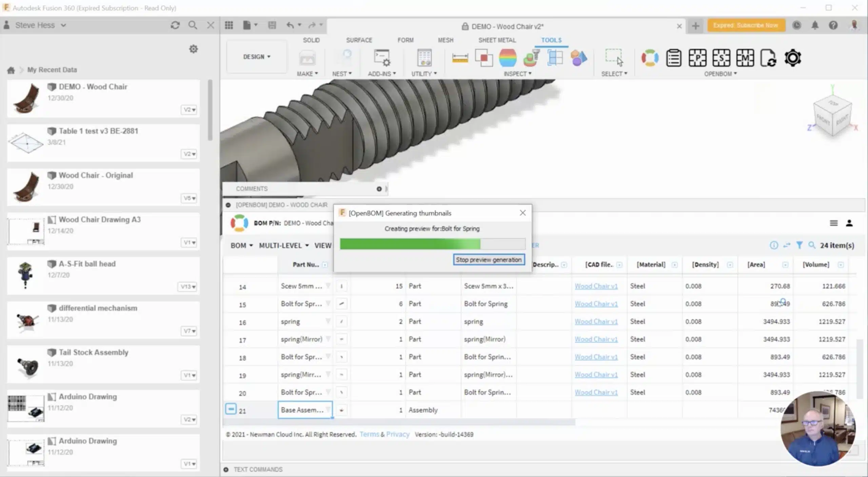Toggle the data panel grid icon
Image resolution: width=868 pixels, height=477 pixels.
click(229, 25)
